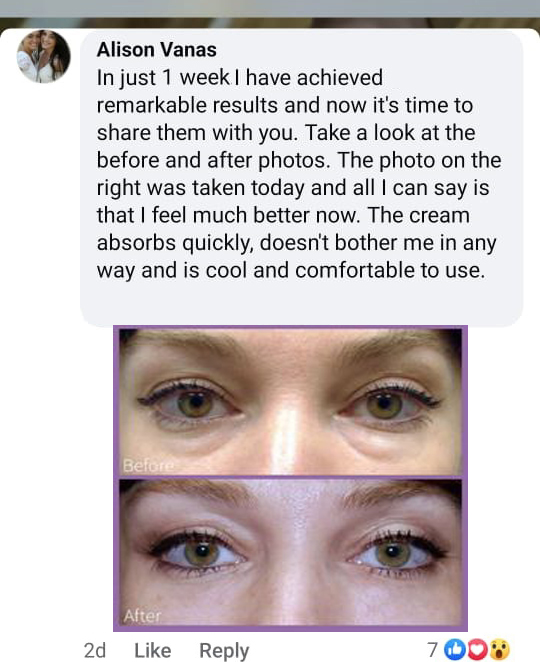
Task: Click the purple divider between Before and After photos
Action: click(290, 477)
